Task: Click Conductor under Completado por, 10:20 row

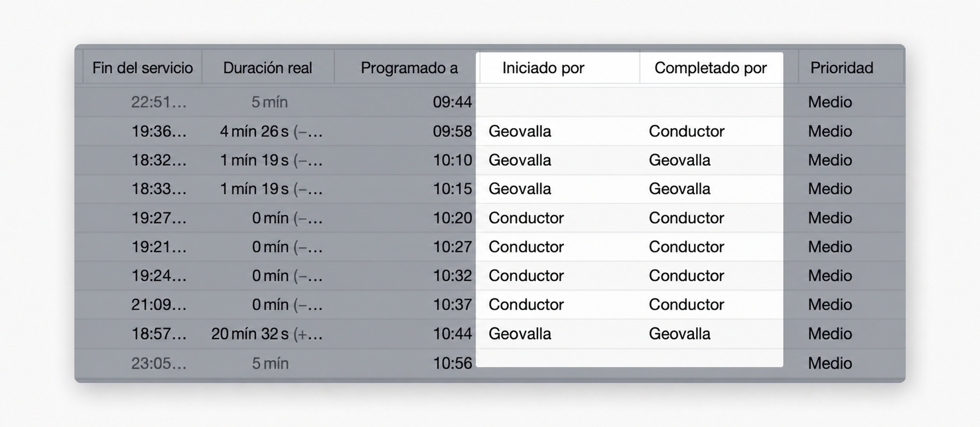Action: [x=687, y=218]
